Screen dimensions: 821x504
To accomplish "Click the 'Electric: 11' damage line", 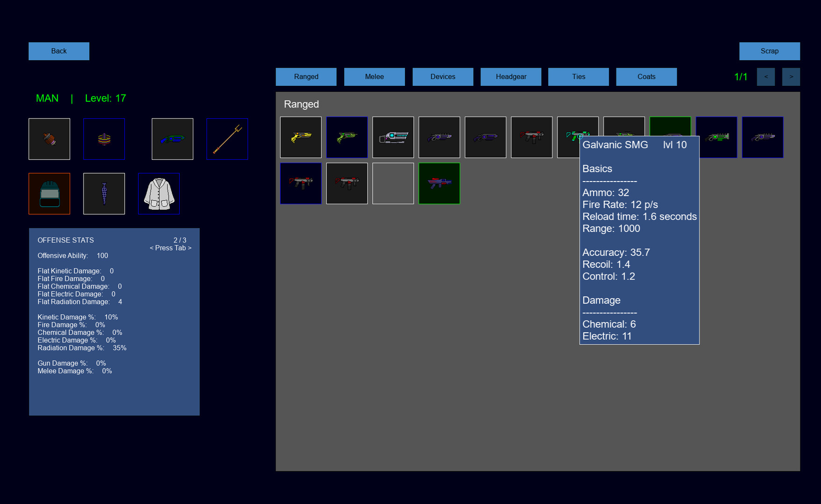I will click(607, 336).
